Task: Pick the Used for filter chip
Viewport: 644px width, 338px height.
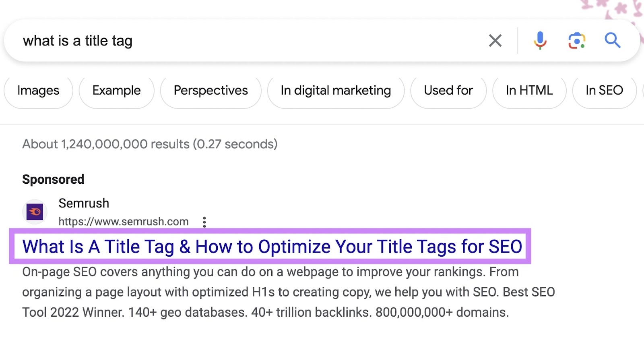Action: (x=448, y=91)
